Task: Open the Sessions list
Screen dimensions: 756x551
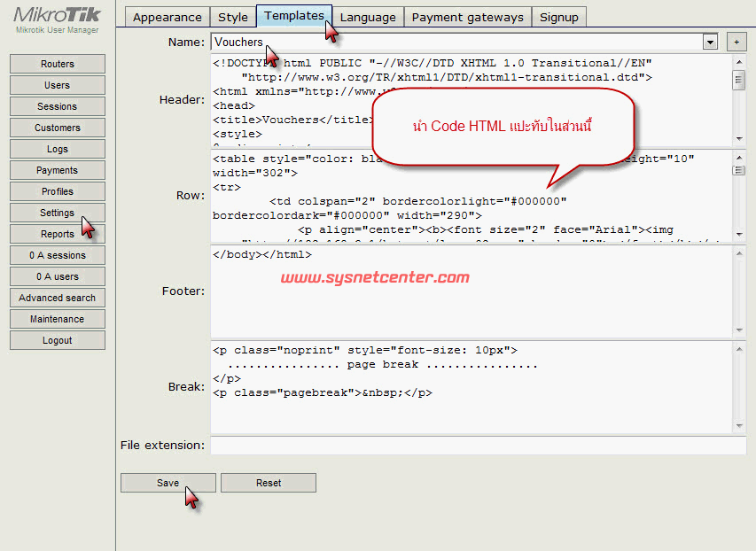Action: tap(58, 106)
